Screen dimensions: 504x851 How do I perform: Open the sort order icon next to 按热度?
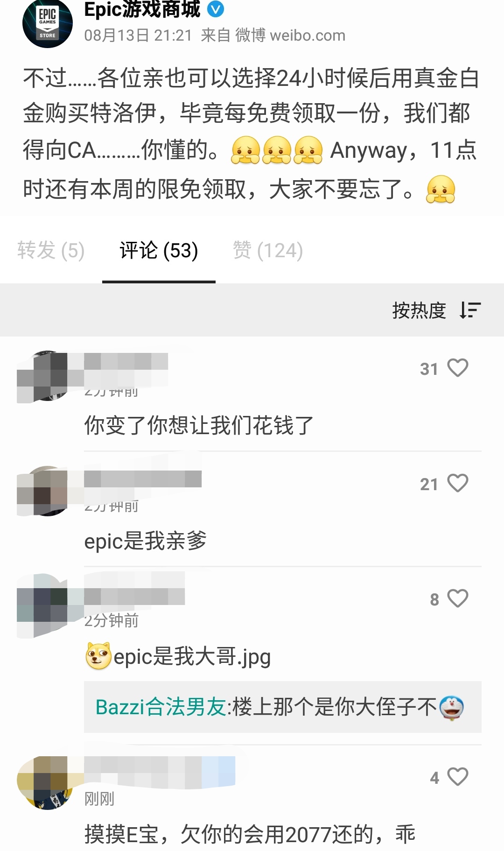(470, 310)
